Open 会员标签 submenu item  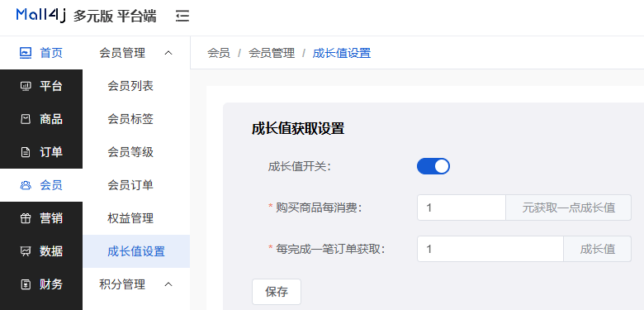(x=136, y=119)
